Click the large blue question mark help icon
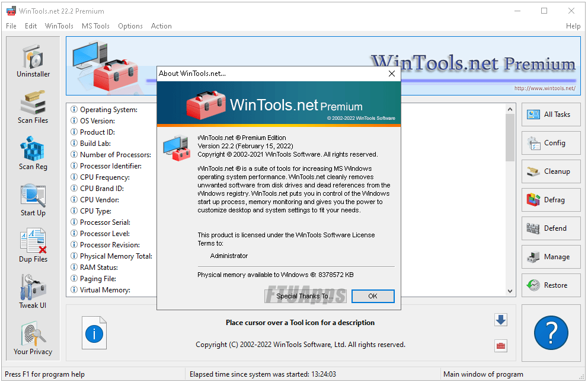This screenshot has height=382, width=588. click(x=551, y=333)
